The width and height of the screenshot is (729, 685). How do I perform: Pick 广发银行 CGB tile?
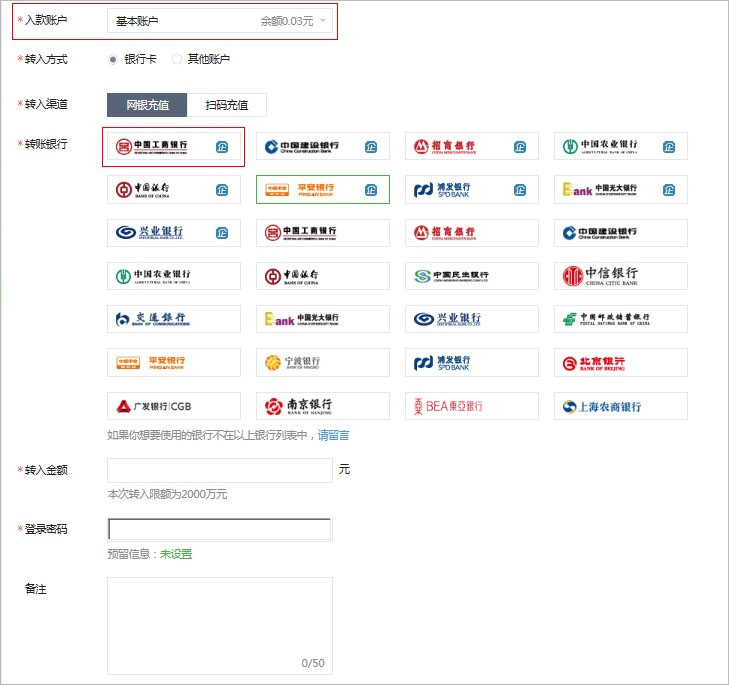click(x=173, y=406)
